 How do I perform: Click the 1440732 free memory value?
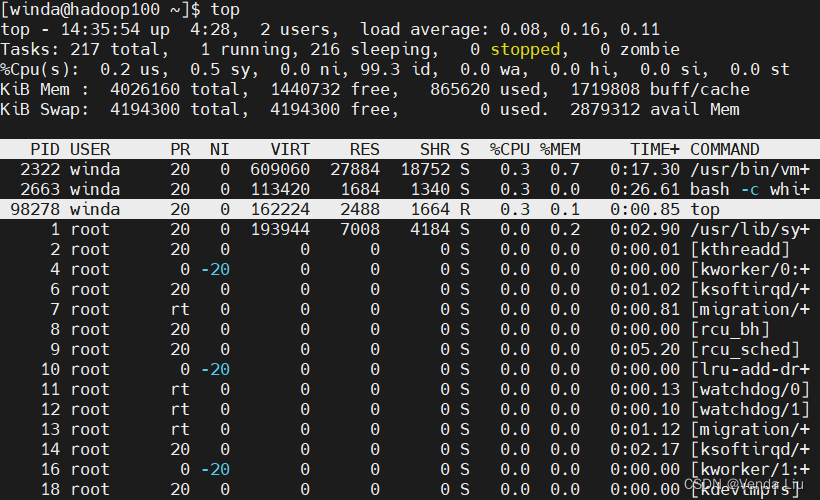click(x=305, y=89)
